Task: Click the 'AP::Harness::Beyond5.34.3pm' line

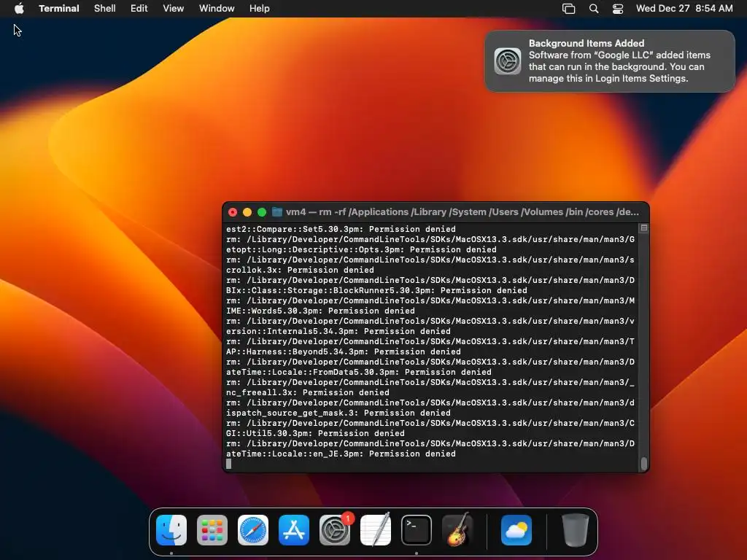Action: (x=344, y=352)
